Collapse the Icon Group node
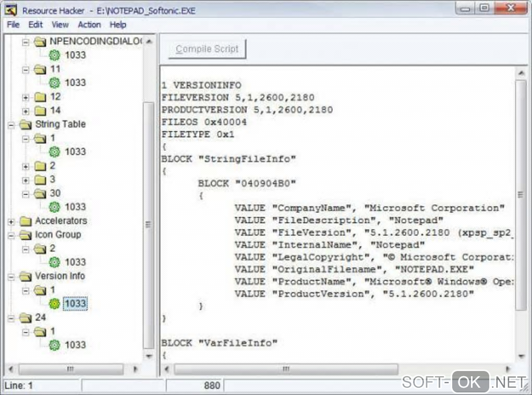Image resolution: width=532 pixels, height=395 pixels. (11, 236)
